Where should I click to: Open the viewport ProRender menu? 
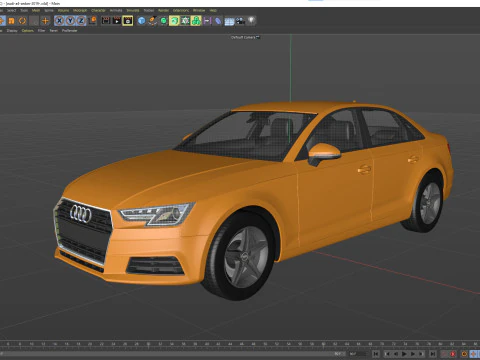point(70,31)
